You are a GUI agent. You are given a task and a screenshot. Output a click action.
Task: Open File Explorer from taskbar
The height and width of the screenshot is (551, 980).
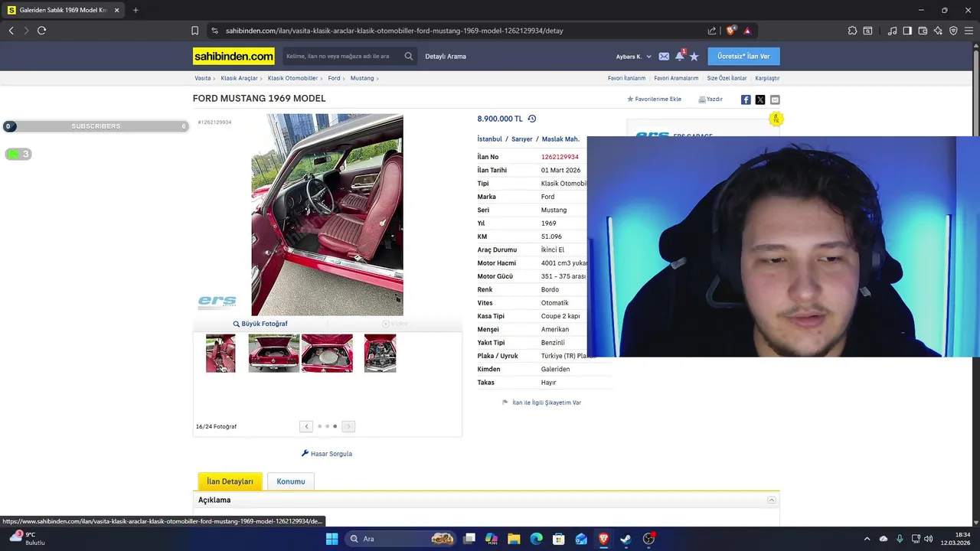pyautogui.click(x=514, y=539)
